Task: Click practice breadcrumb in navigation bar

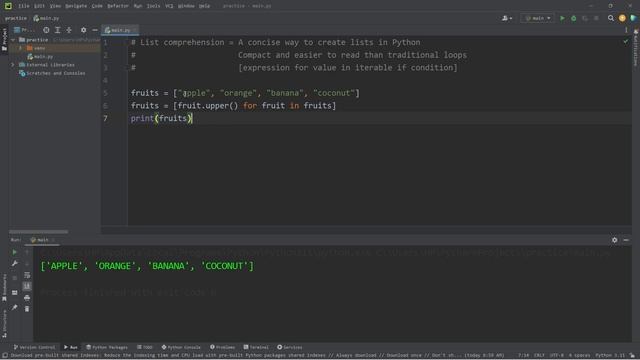Action: [16, 18]
